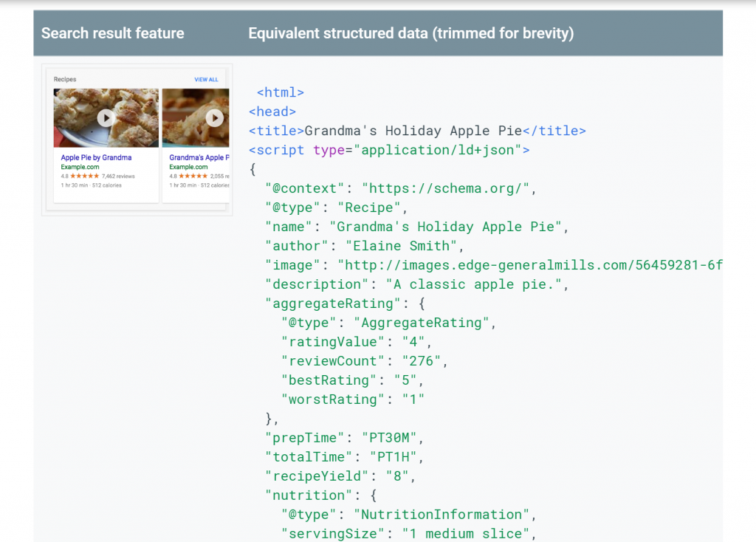756x542 pixels.
Task: Click the 'Search result feature' column header
Action: 113,33
